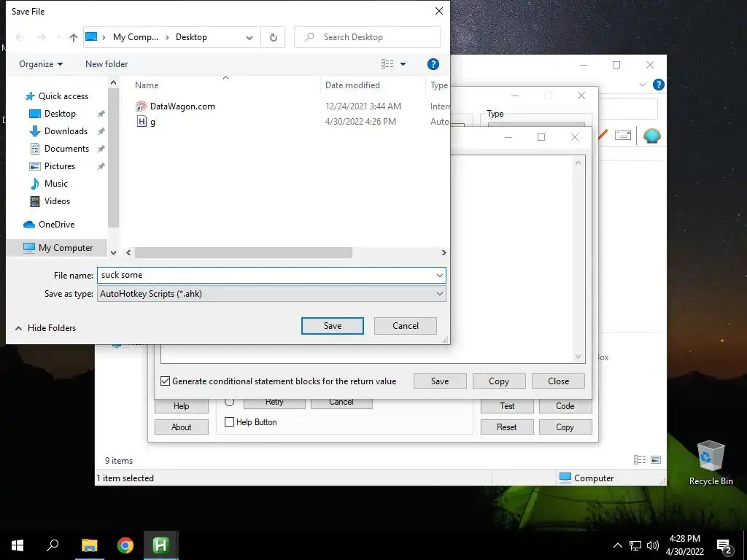
Task: Click the Code button
Action: pyautogui.click(x=565, y=406)
